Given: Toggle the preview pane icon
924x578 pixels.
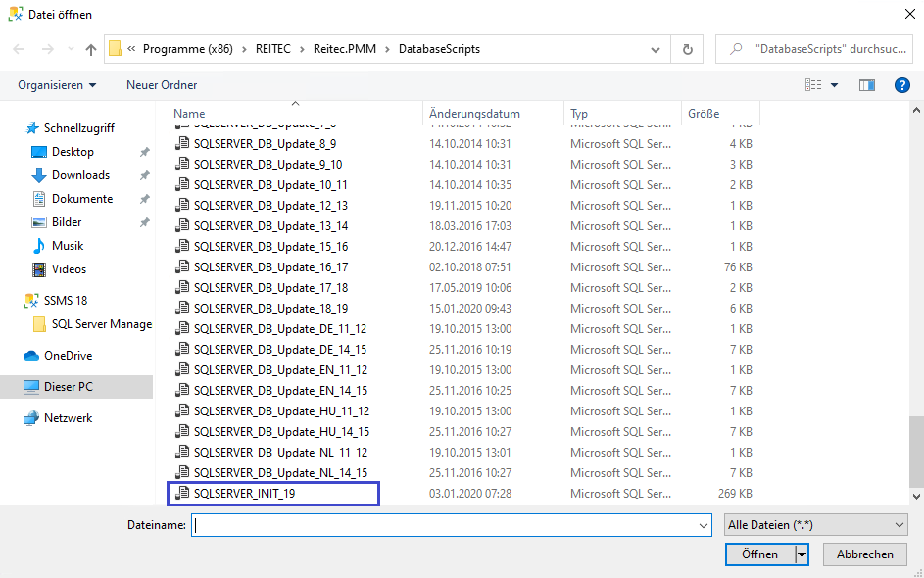Looking at the screenshot, I should [x=866, y=85].
